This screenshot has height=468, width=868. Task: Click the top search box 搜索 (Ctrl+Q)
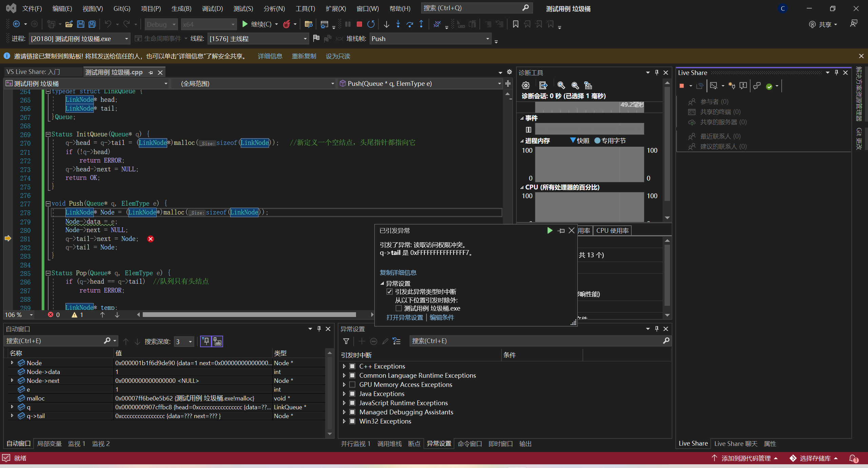475,8
